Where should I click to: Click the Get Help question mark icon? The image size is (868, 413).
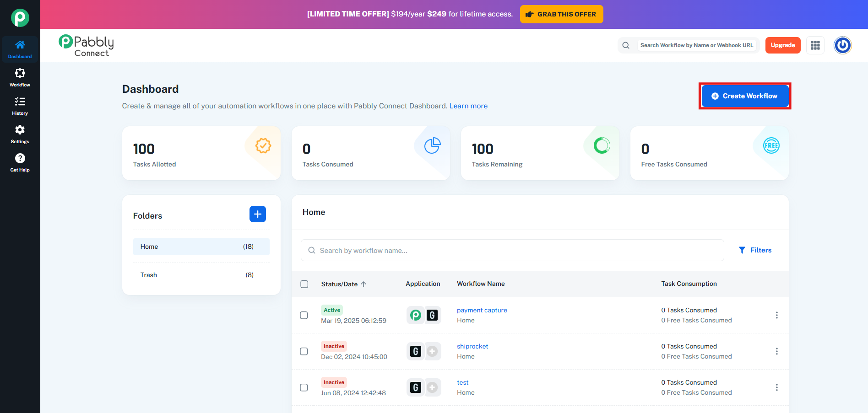click(20, 159)
